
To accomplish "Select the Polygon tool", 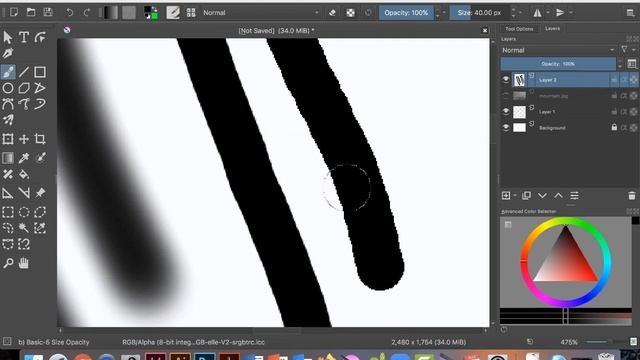I will [24, 88].
